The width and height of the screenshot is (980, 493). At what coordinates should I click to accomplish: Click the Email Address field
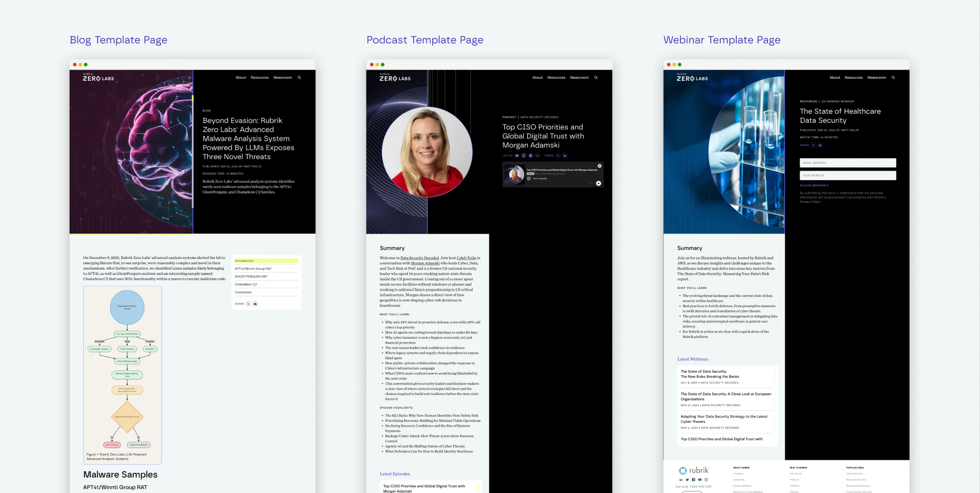(x=848, y=163)
